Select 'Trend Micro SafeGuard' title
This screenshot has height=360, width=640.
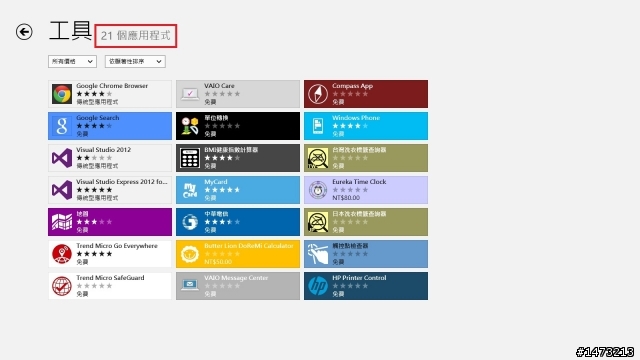point(110,278)
